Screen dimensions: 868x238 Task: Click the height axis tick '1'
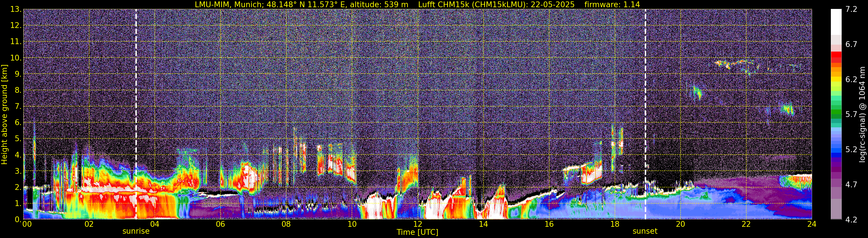pyautogui.click(x=18, y=204)
